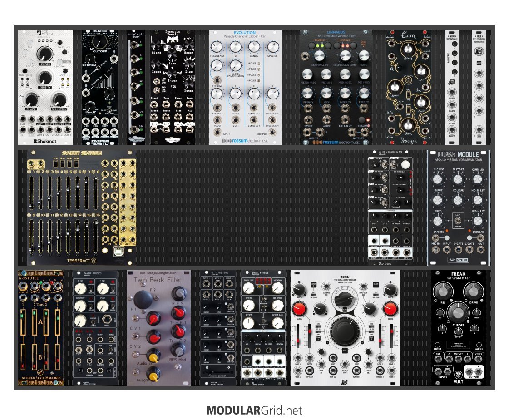The width and height of the screenshot is (509, 420).
Task: Turn the LENGTH knob on Mod Medusa
Action: 44,54
